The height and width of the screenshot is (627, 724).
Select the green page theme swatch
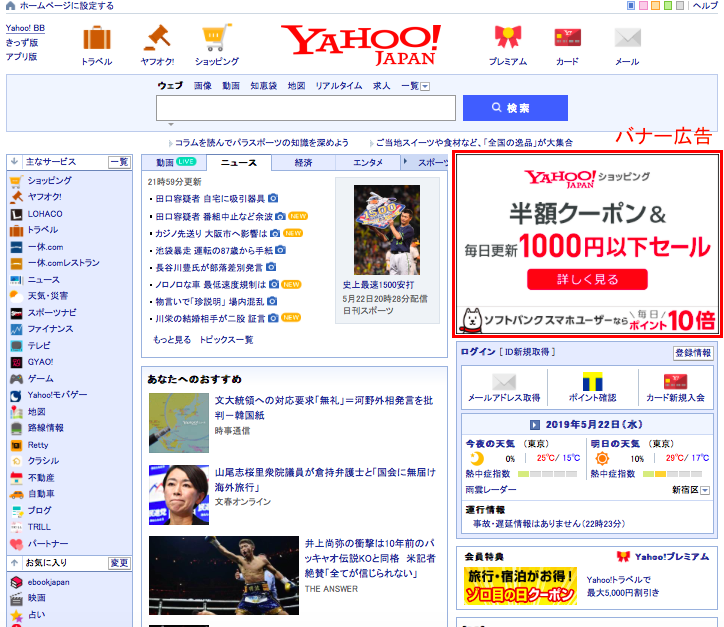pyautogui.click(x=668, y=6)
